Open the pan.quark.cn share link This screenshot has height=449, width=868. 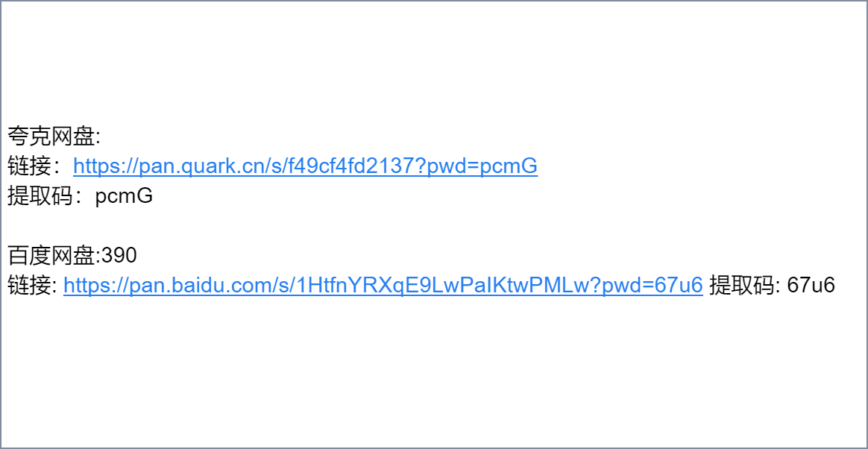click(305, 166)
